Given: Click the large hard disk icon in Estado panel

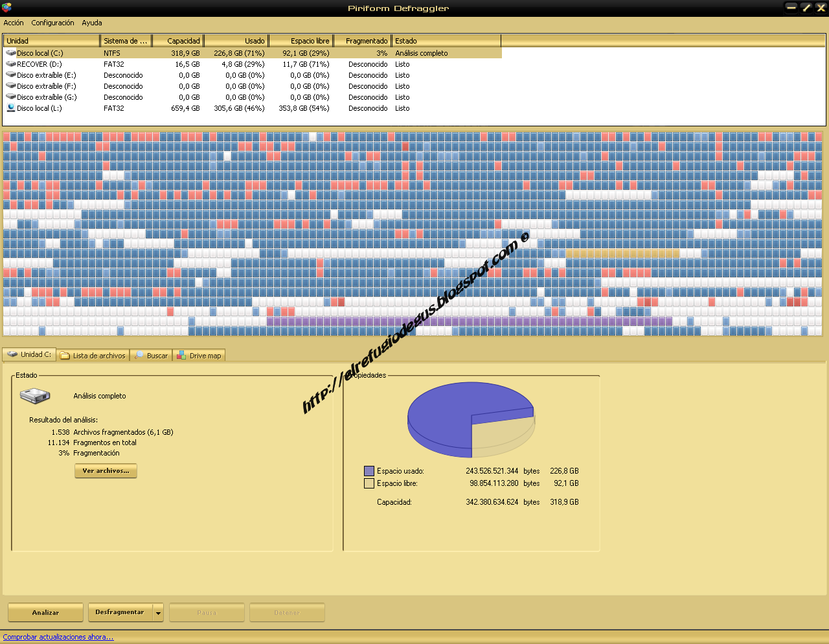Looking at the screenshot, I should 35,395.
